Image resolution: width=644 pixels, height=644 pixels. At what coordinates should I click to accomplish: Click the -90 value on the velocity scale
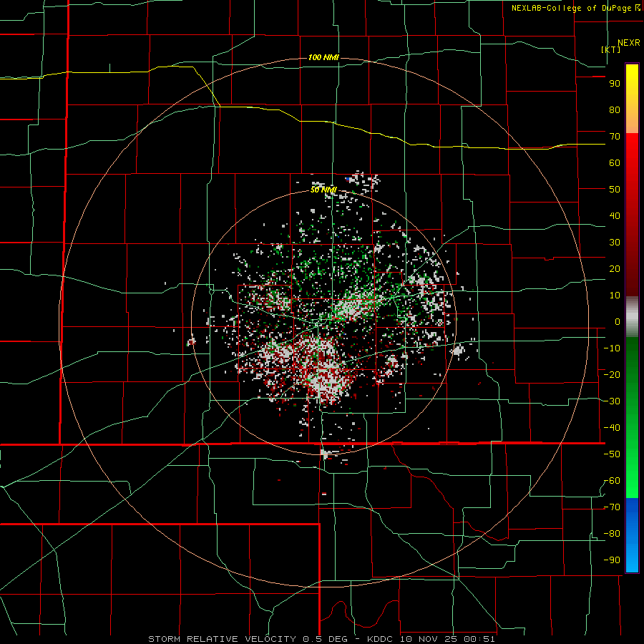tap(612, 560)
